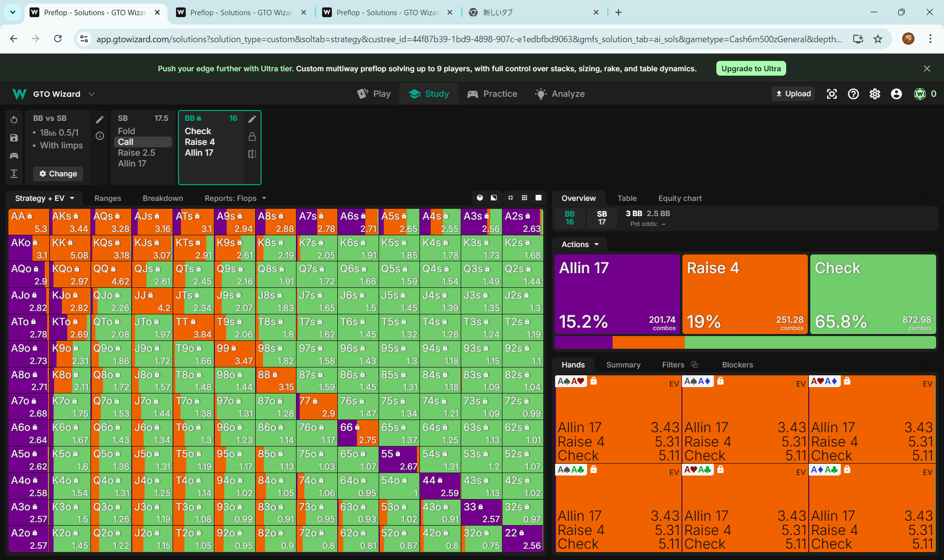Image resolution: width=944 pixels, height=560 pixels.
Task: Click the info icon beside BB vs SB
Action: point(100,136)
